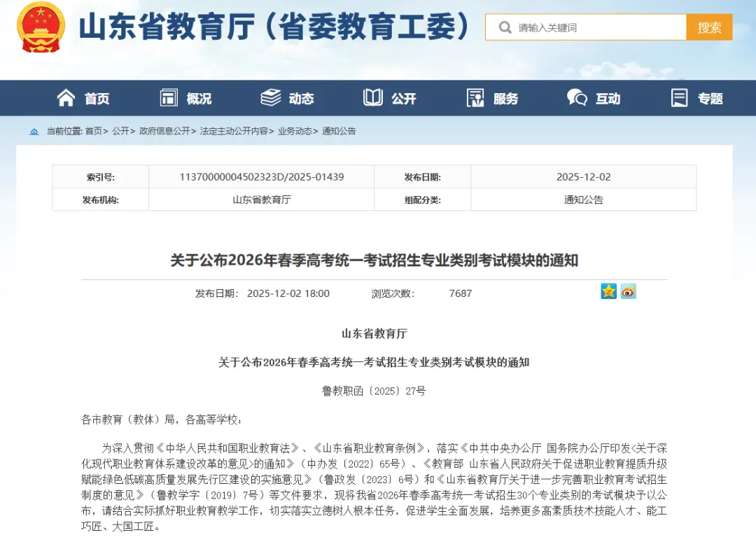
Task: Click the view count 7687
Action: (461, 293)
